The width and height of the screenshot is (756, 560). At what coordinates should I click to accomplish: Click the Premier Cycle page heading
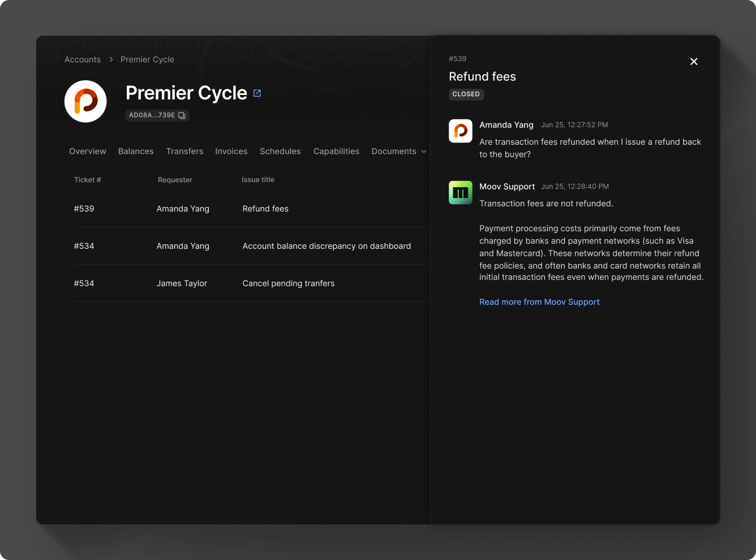tap(186, 93)
